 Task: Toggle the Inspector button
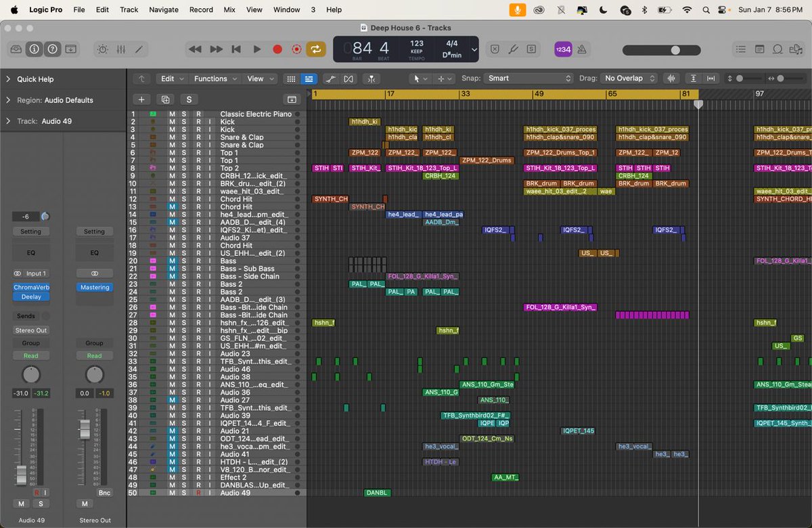click(x=34, y=49)
